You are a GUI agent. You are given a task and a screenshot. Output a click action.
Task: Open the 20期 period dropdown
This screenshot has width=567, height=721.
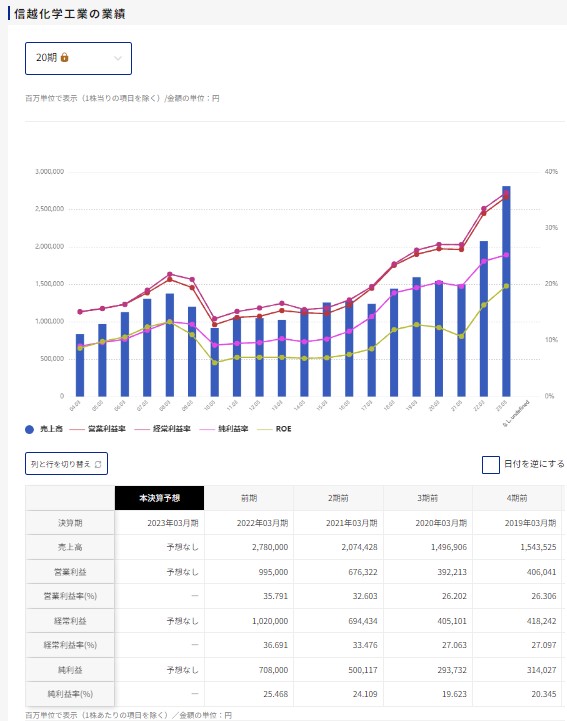(78, 58)
